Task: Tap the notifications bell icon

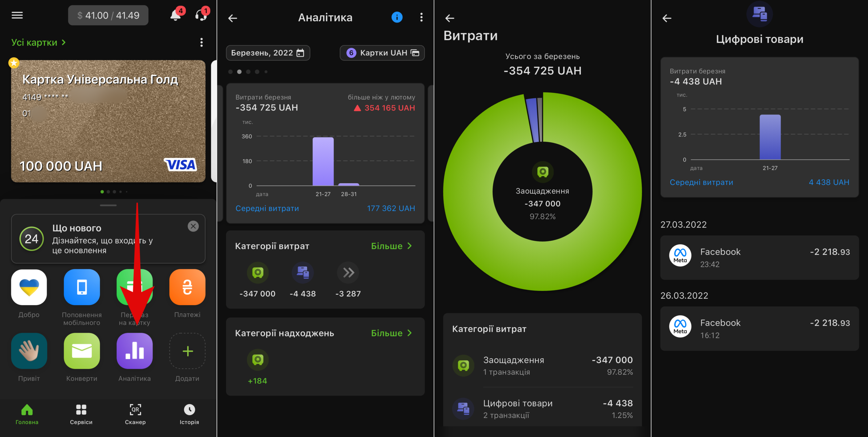Action: [175, 16]
